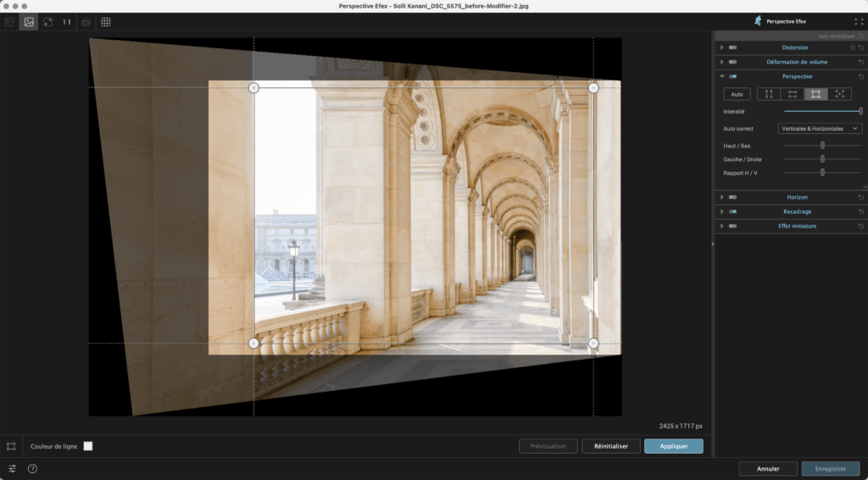This screenshot has width=868, height=480.
Task: Reset the Distorsion section
Action: [x=861, y=47]
